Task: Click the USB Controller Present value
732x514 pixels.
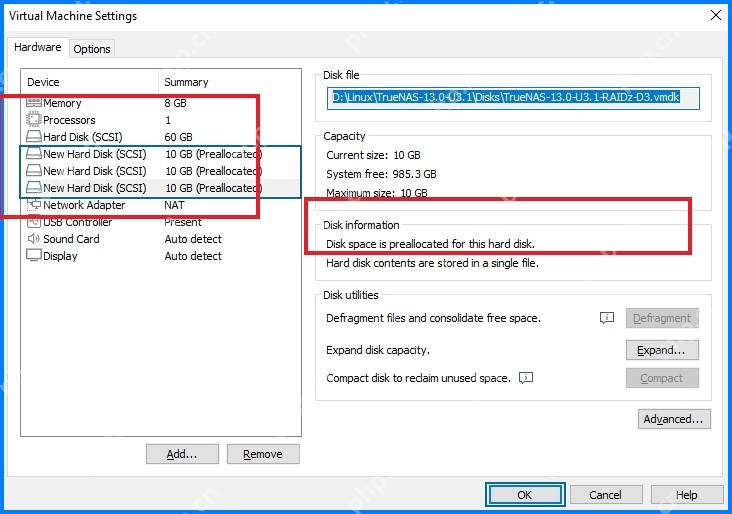Action: click(x=183, y=222)
